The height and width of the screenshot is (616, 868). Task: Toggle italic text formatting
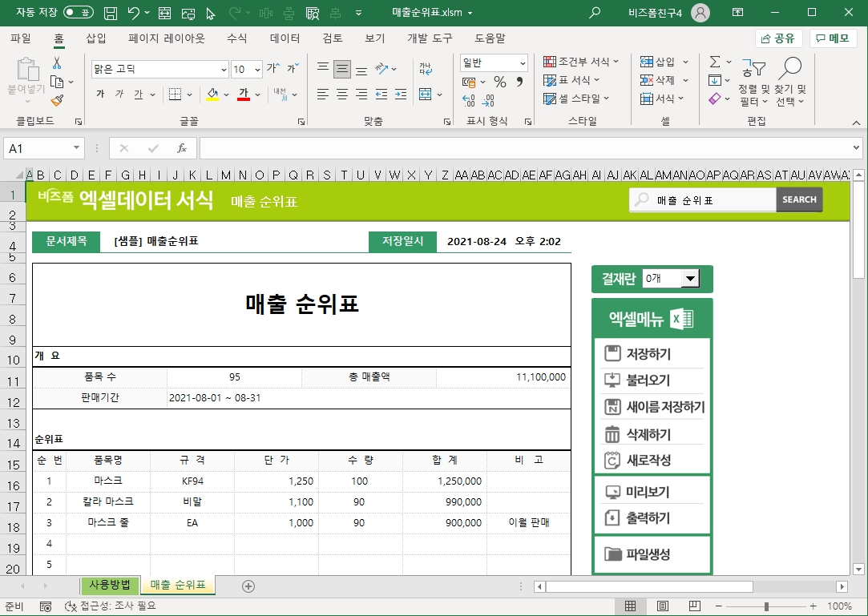(x=119, y=95)
